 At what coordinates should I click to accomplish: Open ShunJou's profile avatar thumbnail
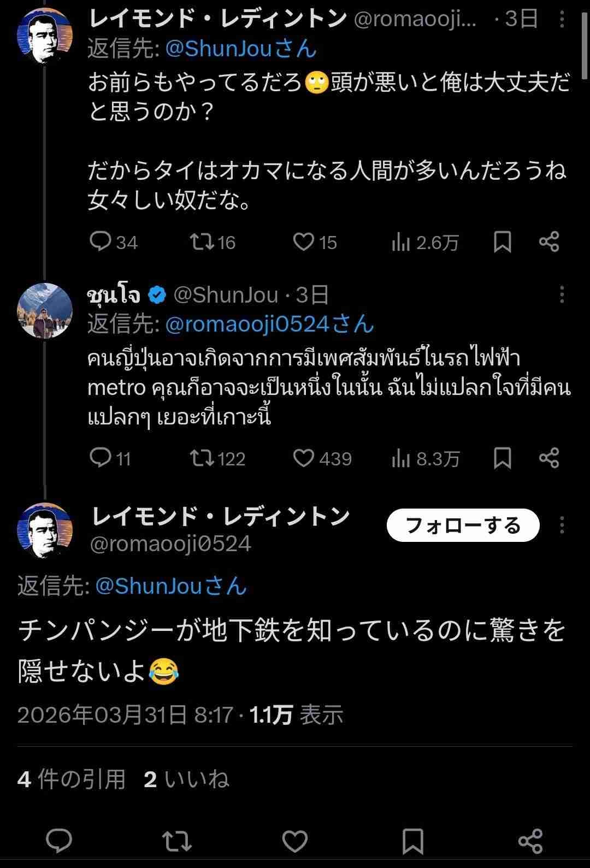tap(45, 310)
